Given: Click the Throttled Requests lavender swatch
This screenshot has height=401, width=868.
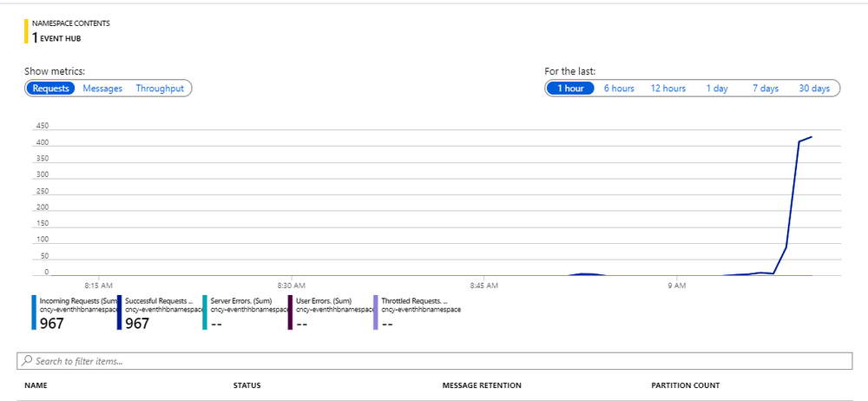Looking at the screenshot, I should point(375,312).
